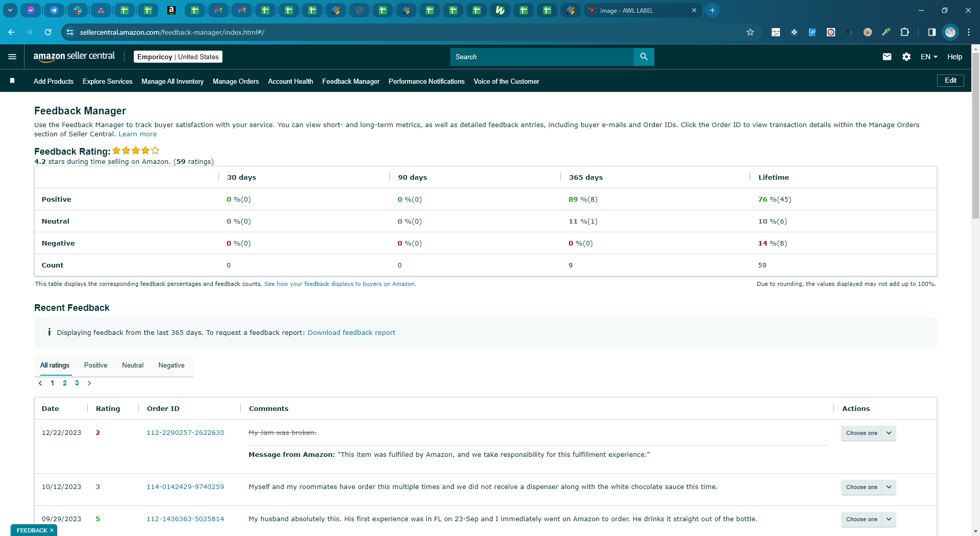Open the Chrome profile avatar
Screen dimensions: 980x536
tap(950, 32)
